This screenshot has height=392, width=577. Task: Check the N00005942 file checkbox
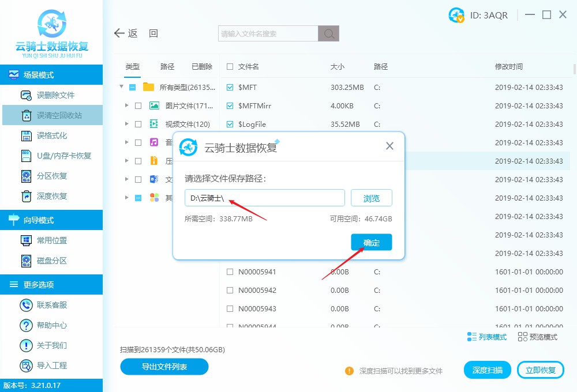[x=230, y=290]
